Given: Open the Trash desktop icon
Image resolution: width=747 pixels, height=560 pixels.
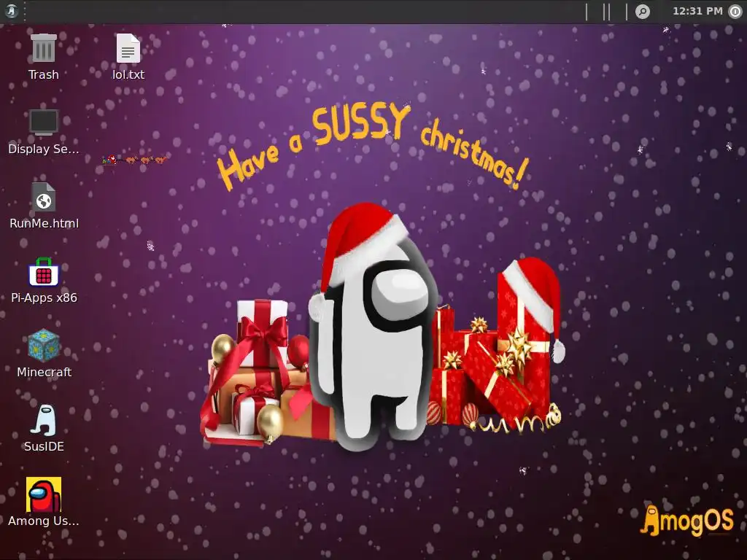Looking at the screenshot, I should click(43, 48).
